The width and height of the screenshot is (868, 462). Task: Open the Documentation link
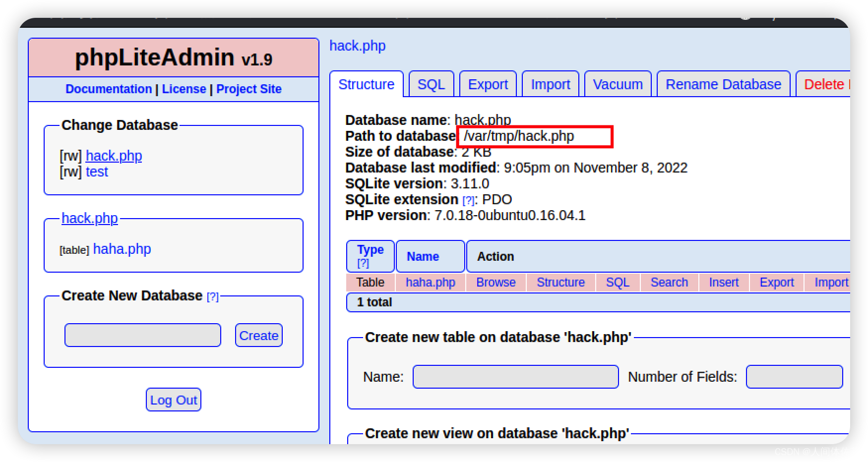click(109, 89)
